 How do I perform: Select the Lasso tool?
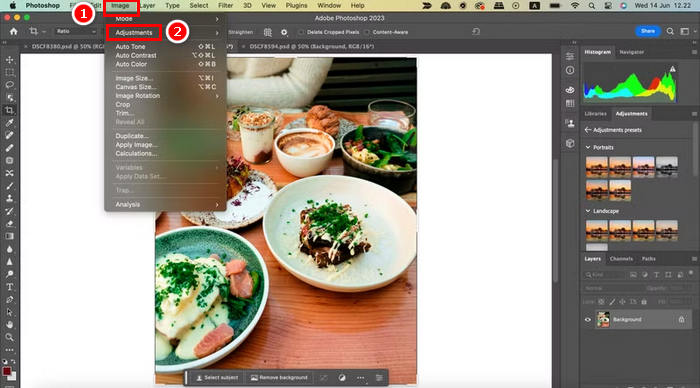[9, 85]
